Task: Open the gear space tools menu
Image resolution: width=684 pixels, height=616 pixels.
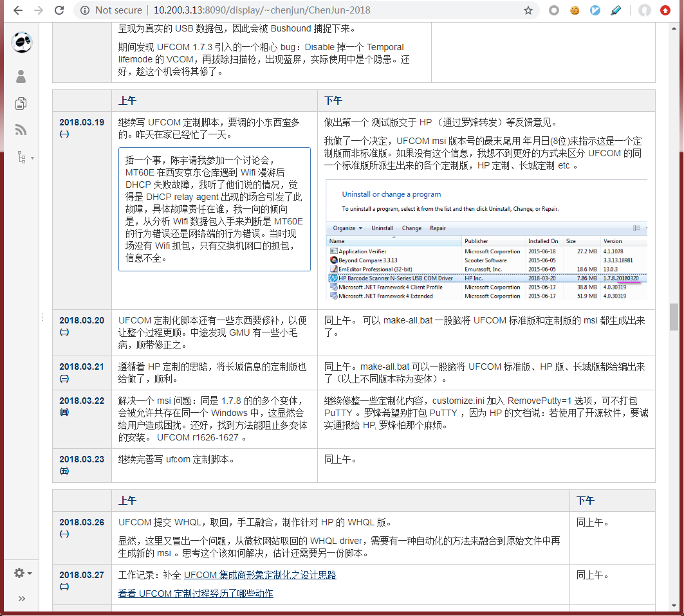Action: coord(23,573)
